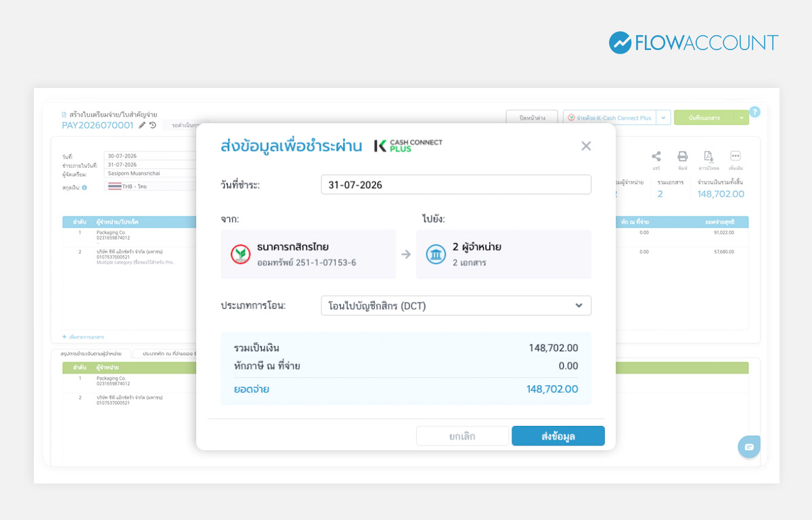812x520 pixels.
Task: Select the Kasikorn Bank source account card
Action: pos(309,255)
